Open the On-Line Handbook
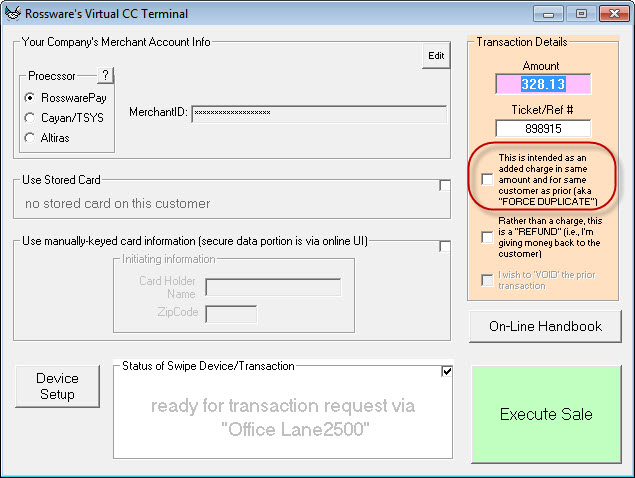Screen dimensions: 635x478 [545, 326]
